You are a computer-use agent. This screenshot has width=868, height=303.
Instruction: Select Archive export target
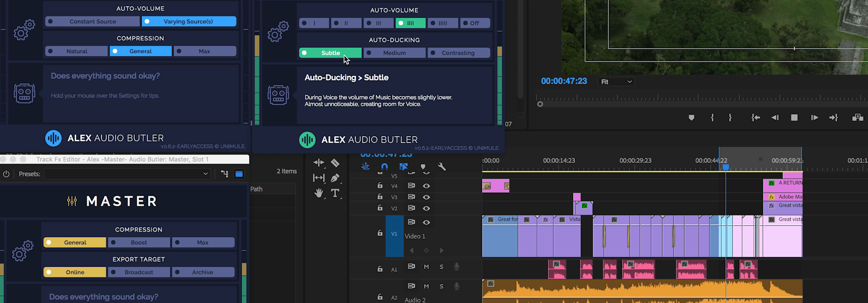coord(203,272)
